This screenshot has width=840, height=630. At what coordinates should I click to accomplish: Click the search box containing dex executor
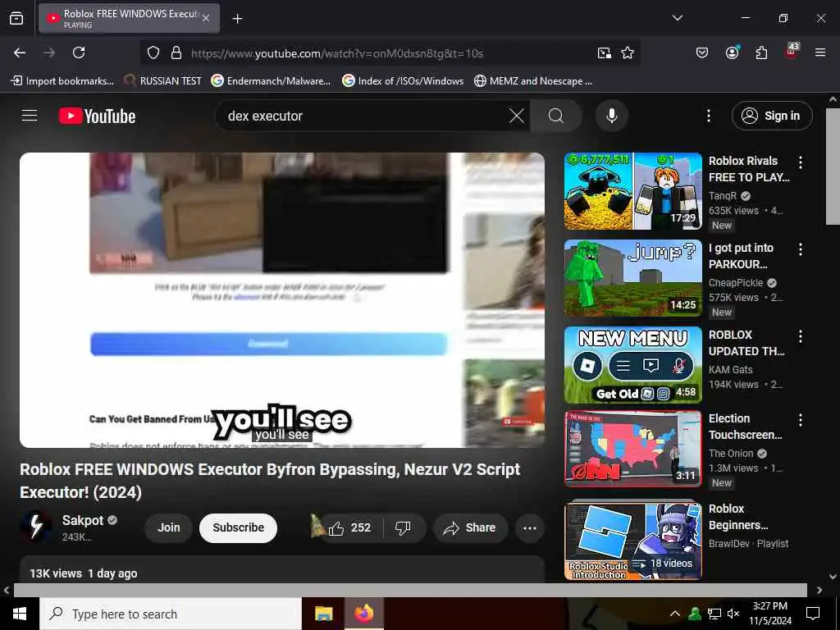point(364,116)
